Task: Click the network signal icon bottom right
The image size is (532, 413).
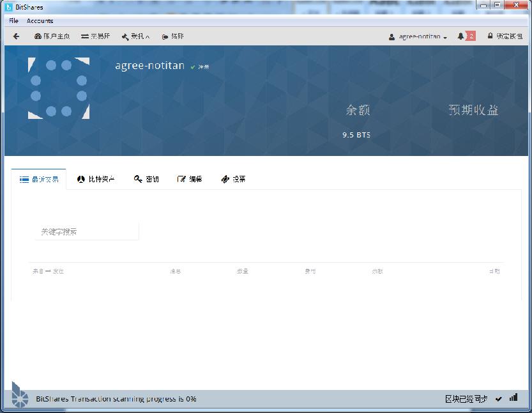Action: point(515,398)
